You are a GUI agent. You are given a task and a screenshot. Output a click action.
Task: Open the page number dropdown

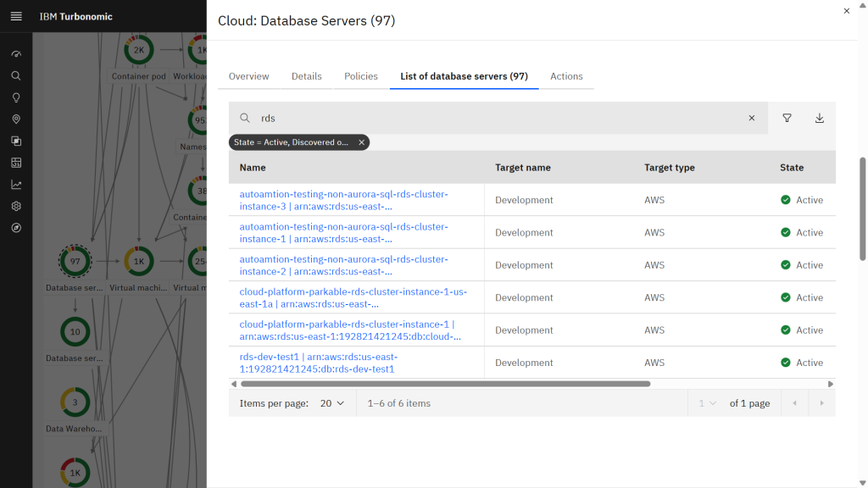tap(707, 403)
